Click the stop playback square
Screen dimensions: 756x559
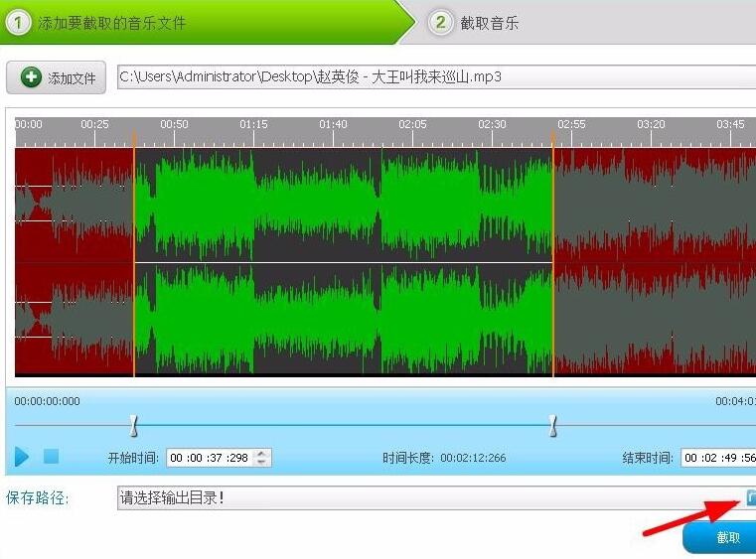click(x=52, y=457)
